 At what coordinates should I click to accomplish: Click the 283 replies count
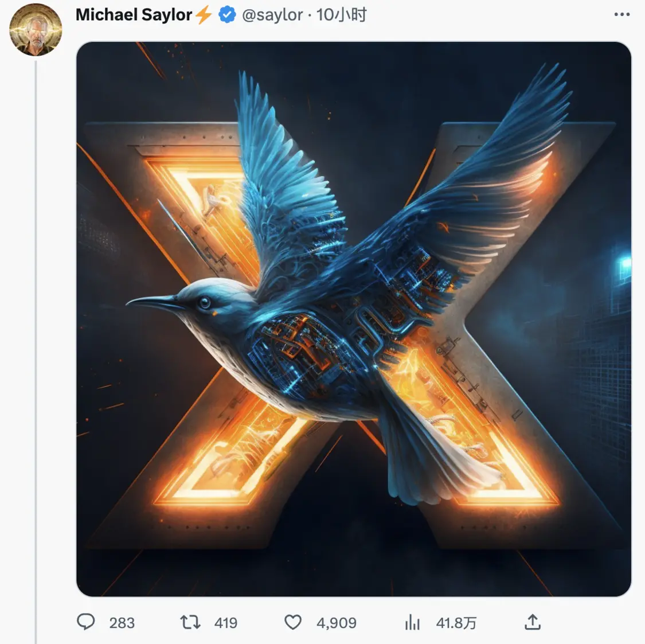(x=122, y=623)
